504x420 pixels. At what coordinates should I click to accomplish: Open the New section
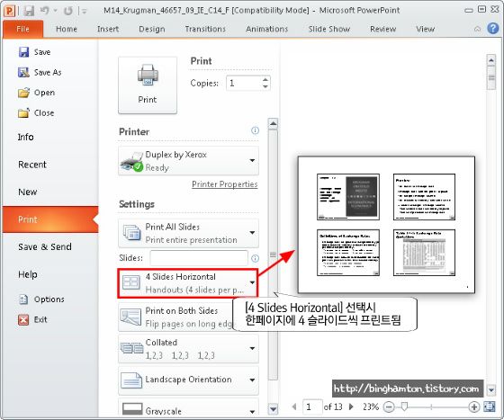(x=27, y=192)
